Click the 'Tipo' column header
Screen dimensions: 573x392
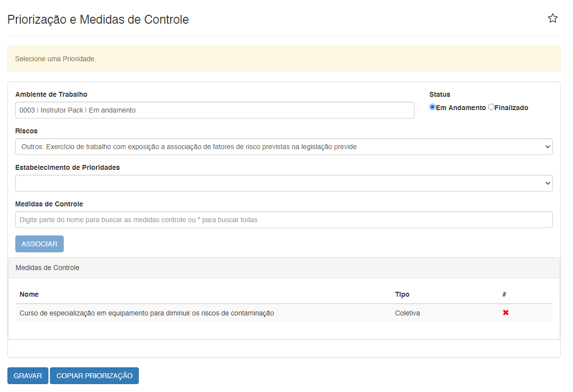[x=402, y=294]
